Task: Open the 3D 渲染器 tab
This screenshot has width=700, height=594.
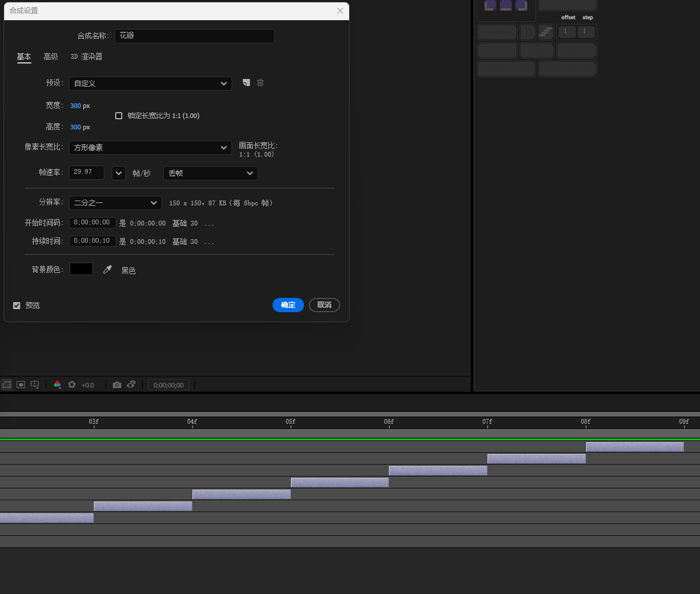Action: (87, 57)
